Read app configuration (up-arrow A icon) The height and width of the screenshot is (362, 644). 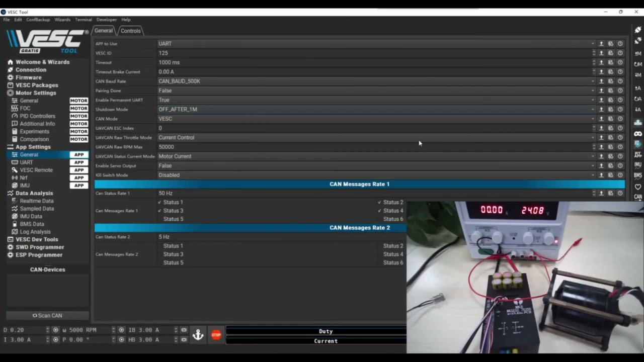[638, 88]
